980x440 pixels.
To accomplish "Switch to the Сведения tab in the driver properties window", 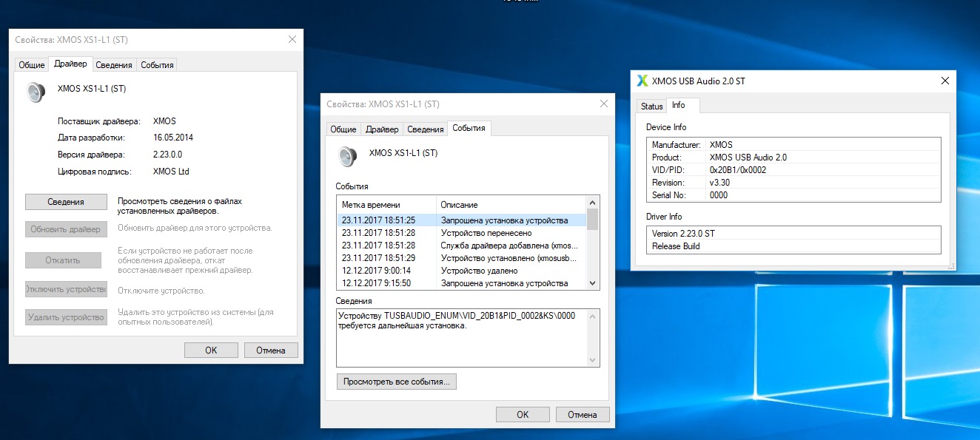I will (x=114, y=65).
